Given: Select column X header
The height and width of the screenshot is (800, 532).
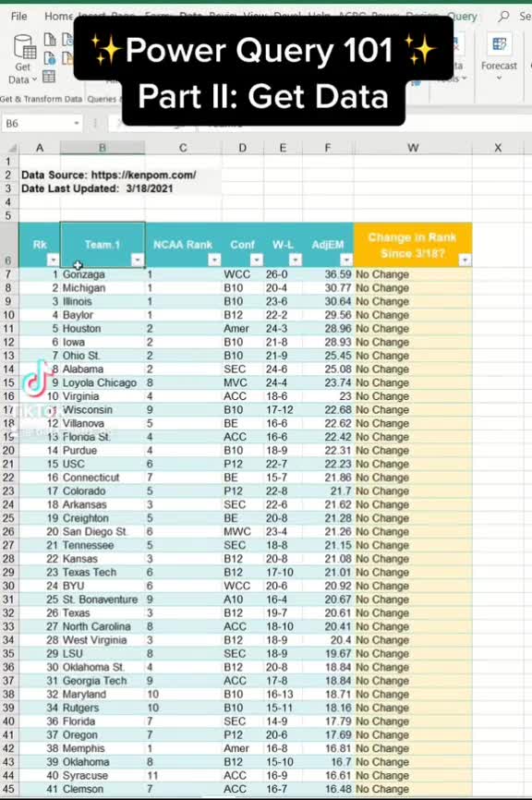Looking at the screenshot, I should pyautogui.click(x=498, y=148).
